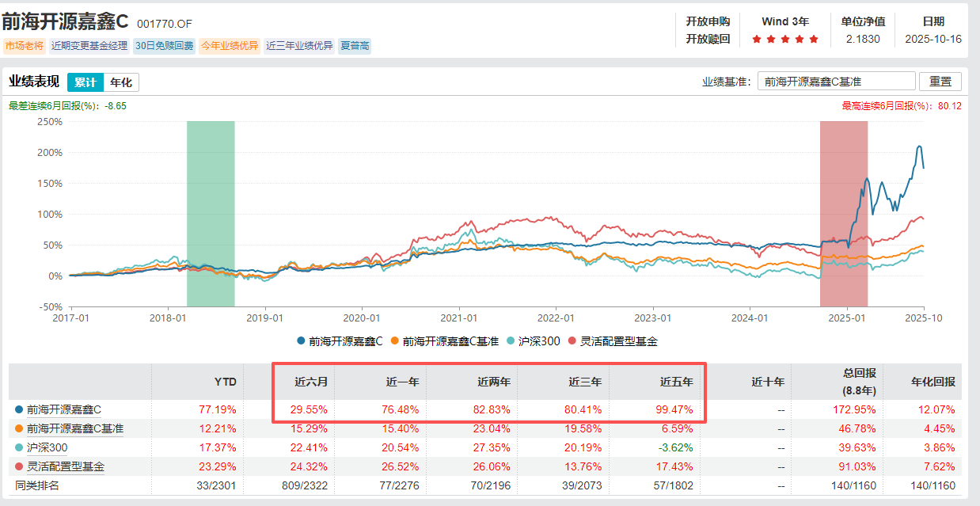980x506 pixels.
Task: Click the -3.62% 沪深300 five-year value
Action: click(677, 447)
